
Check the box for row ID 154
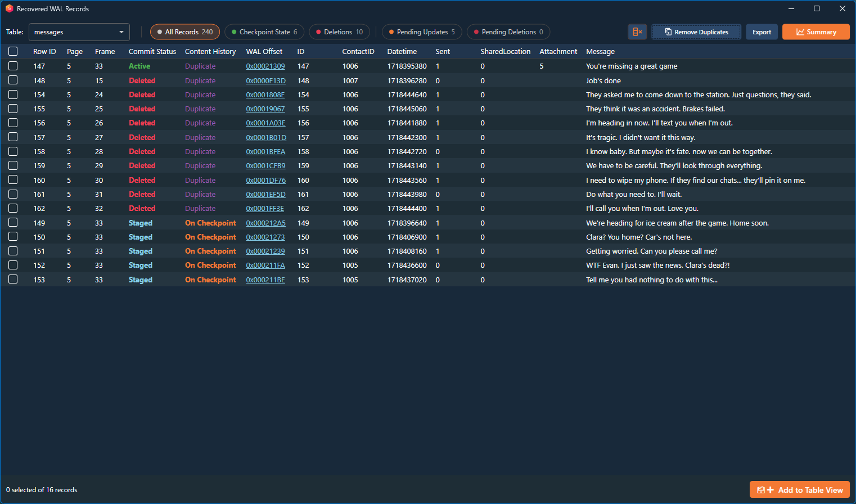[x=13, y=94]
